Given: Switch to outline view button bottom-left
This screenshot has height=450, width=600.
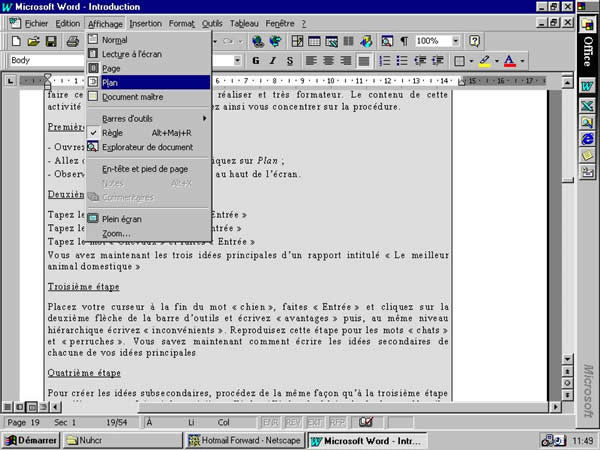Looking at the screenshot, I should point(44,407).
